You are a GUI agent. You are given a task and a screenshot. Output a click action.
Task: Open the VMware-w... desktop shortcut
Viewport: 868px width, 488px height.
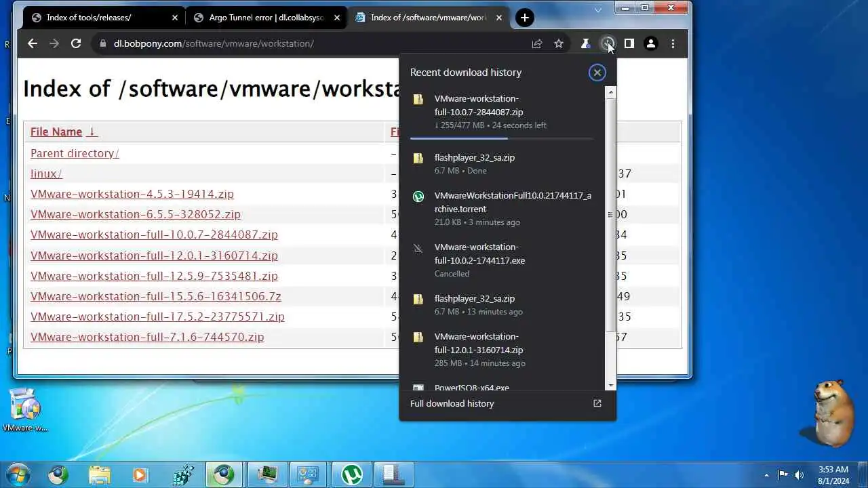[25, 410]
